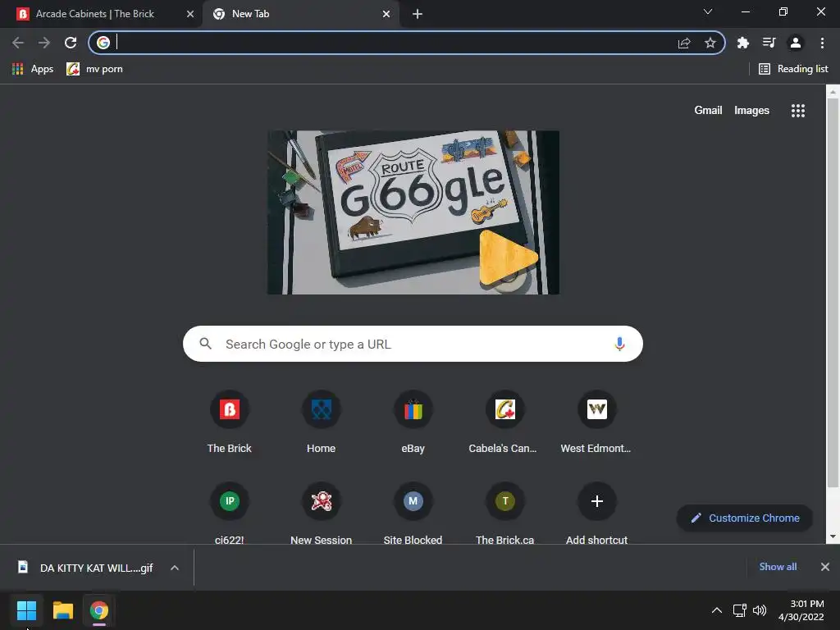
Task: Click the scrollbar up arrow
Action: [x=833, y=92]
